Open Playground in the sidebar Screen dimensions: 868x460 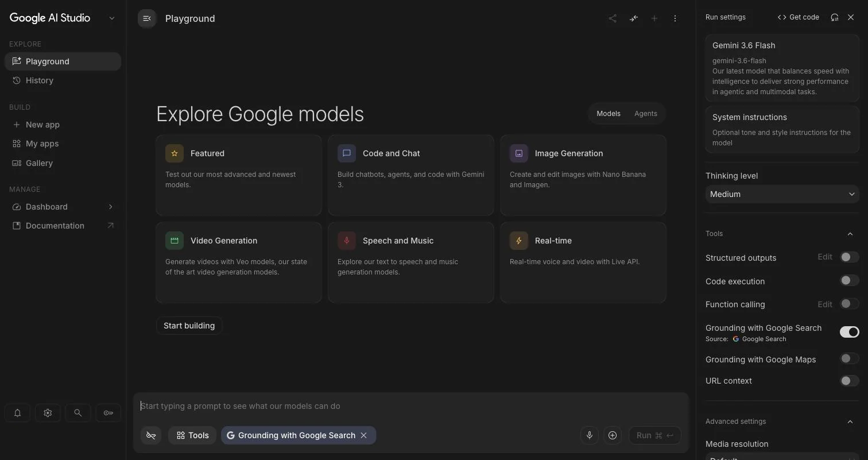[x=63, y=61]
